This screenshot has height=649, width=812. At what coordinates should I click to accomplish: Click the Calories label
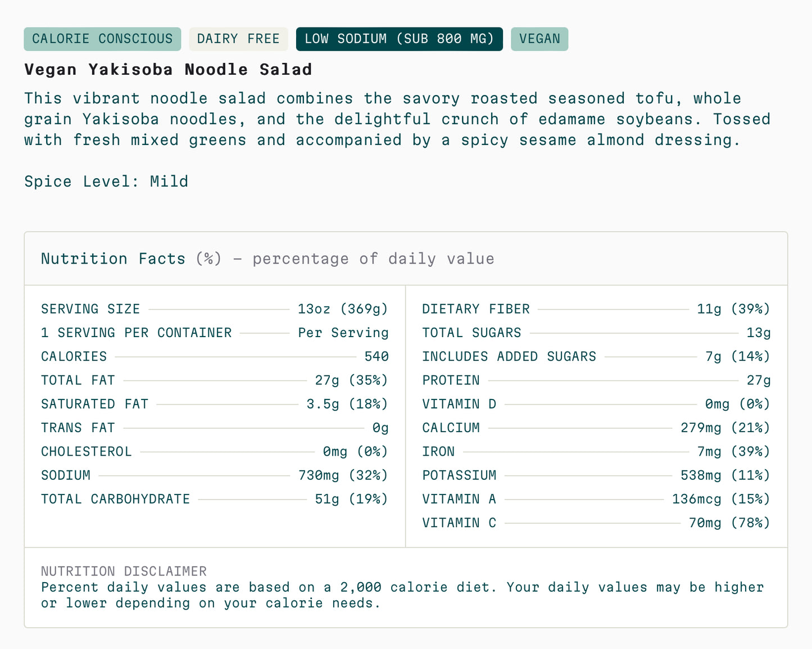74,356
